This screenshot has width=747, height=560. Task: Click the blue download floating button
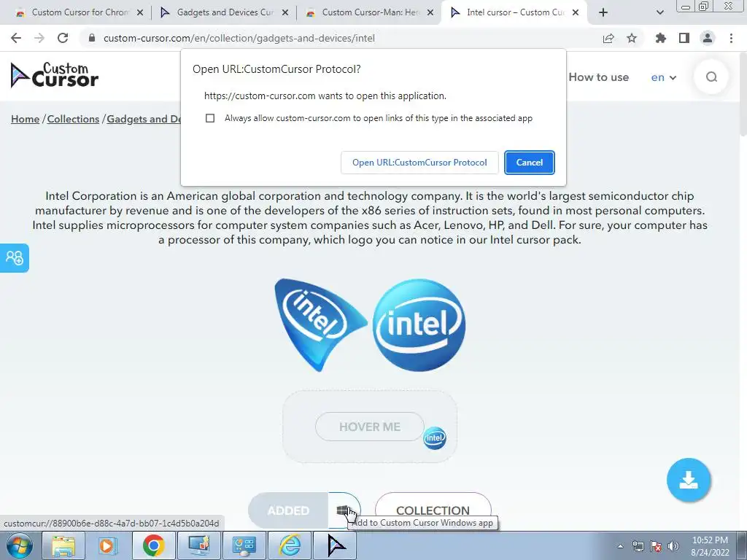689,480
